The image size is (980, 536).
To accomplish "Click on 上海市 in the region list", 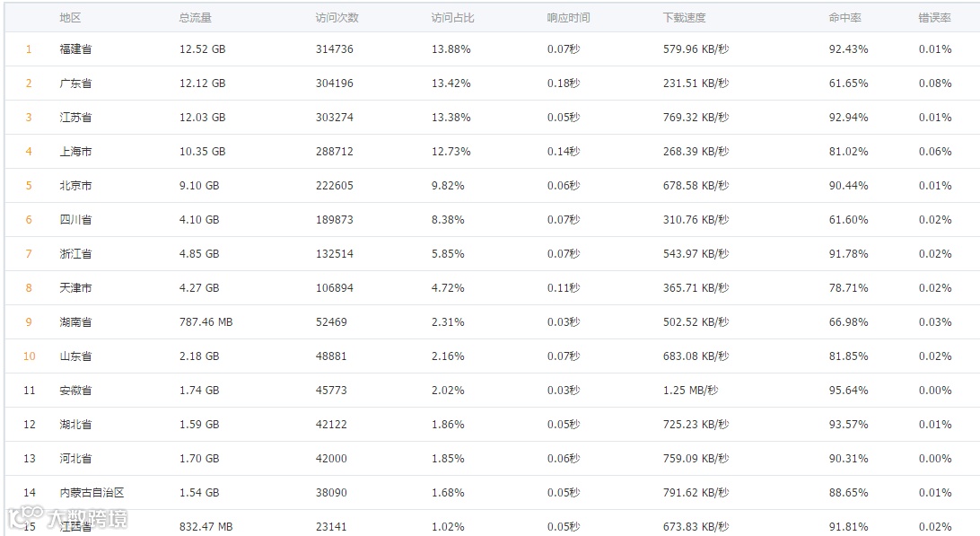I will coord(75,152).
